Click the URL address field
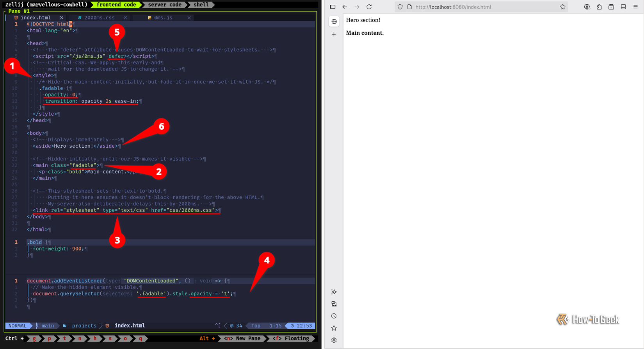The width and height of the screenshot is (644, 349). coord(481,7)
